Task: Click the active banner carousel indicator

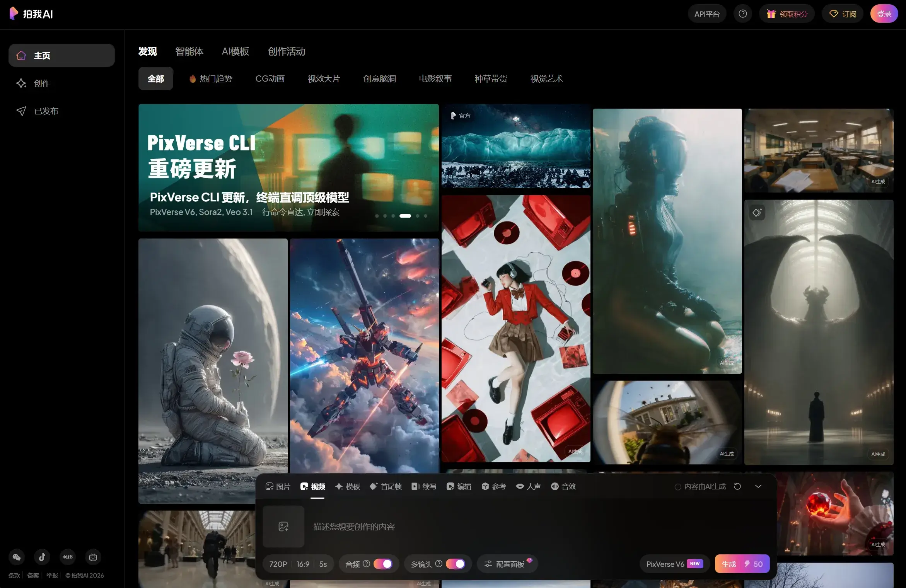Action: 405,216
